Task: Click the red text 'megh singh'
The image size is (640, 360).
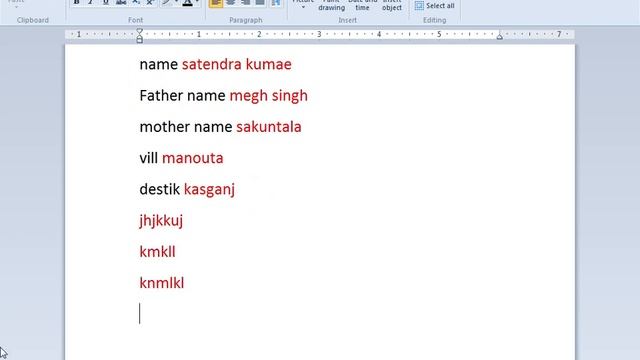Action: 269,96
